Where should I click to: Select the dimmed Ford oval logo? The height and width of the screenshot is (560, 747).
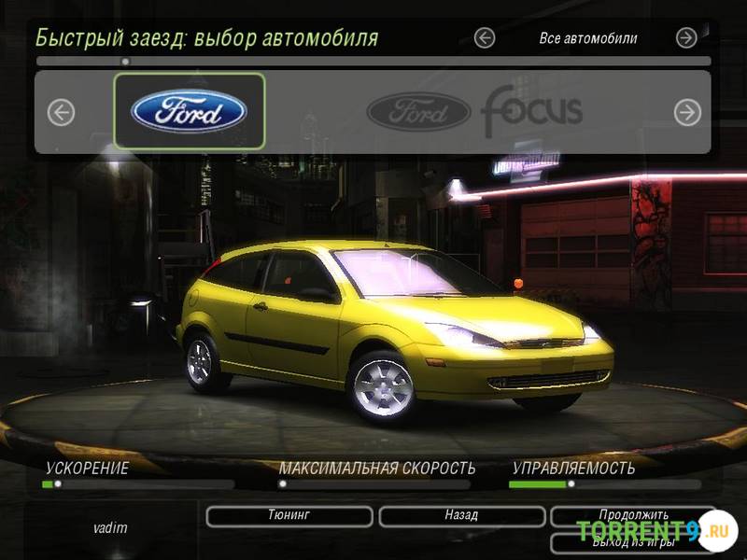[x=417, y=113]
